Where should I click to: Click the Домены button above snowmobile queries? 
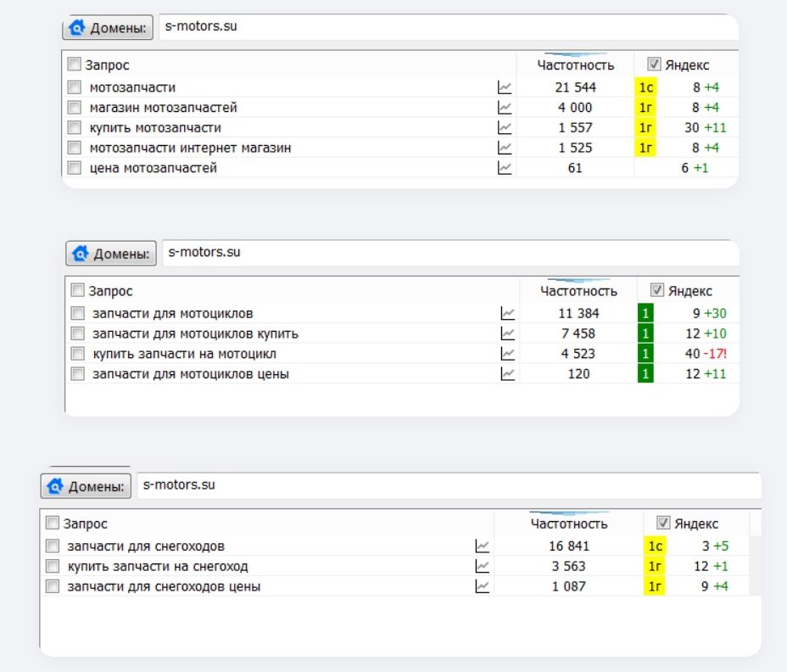tap(86, 485)
